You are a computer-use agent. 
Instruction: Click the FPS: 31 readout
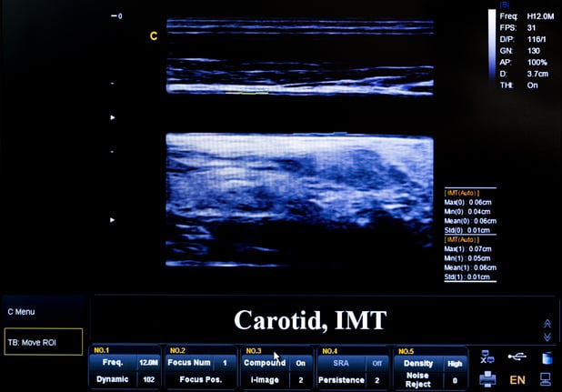518,27
